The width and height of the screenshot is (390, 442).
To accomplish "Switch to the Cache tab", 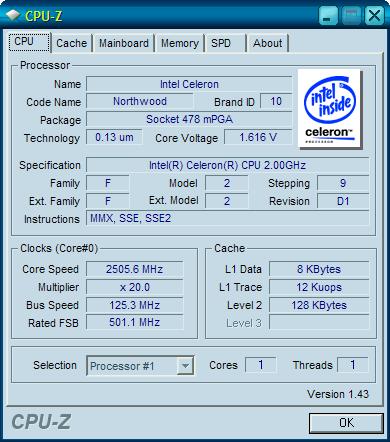I will click(x=72, y=43).
